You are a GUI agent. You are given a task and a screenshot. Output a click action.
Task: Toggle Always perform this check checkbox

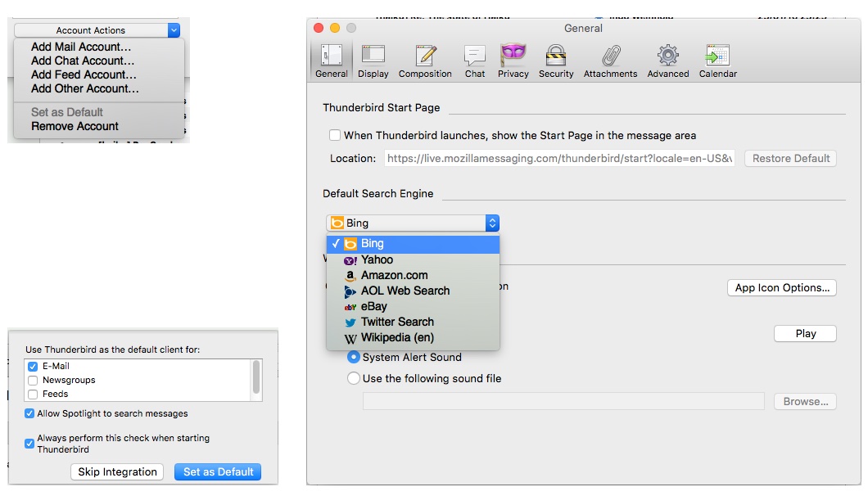29,444
